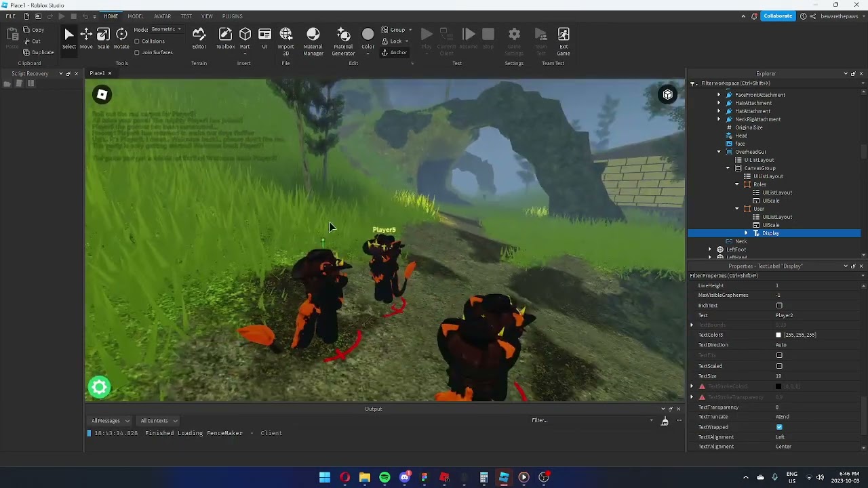The image size is (868, 488).
Task: Uncheck the TextWrapped property checkbox
Action: [x=779, y=427]
